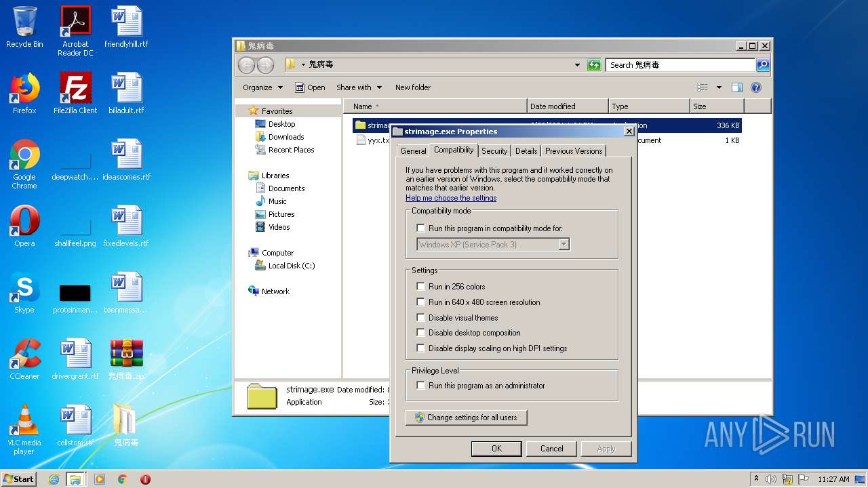Open Opera desktop shortcut
This screenshot has height=488, width=868.
pos(24,226)
